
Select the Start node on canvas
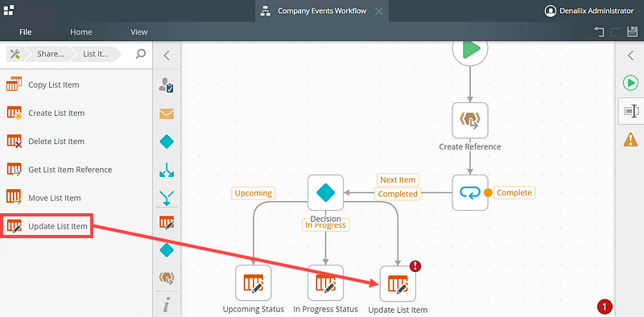470,49
